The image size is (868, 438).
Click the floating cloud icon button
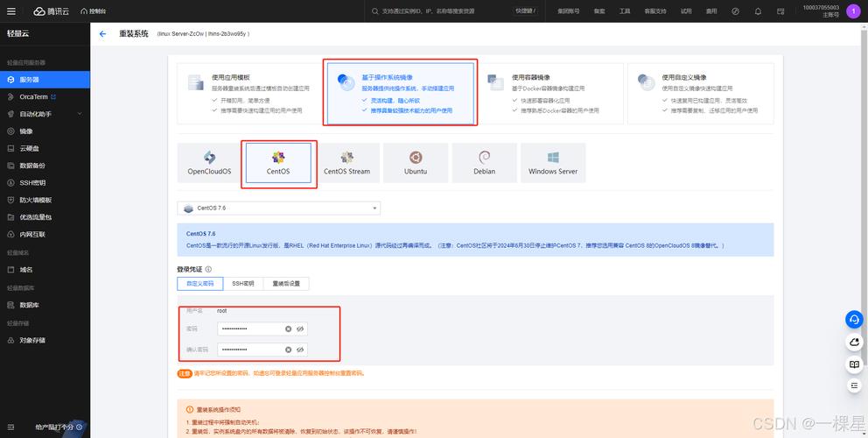pos(854,343)
